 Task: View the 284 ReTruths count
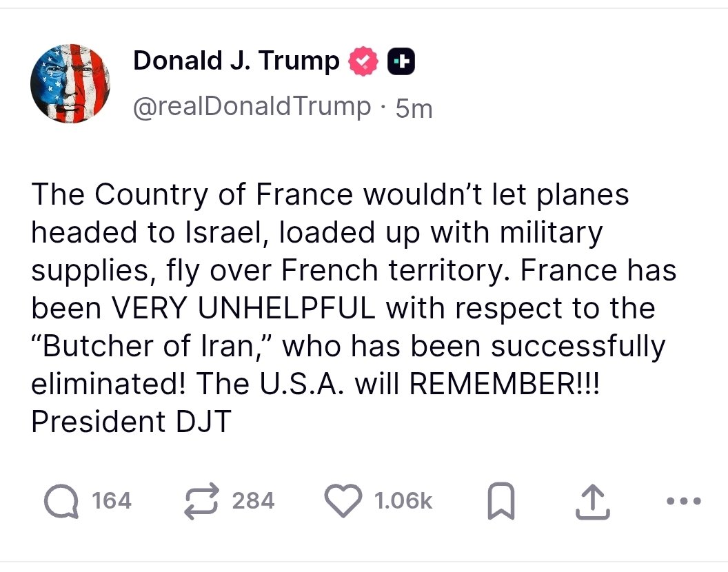(x=254, y=501)
